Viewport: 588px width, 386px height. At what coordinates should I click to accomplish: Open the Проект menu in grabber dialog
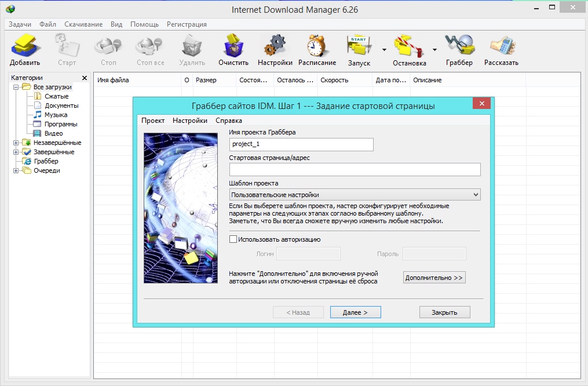coord(153,121)
